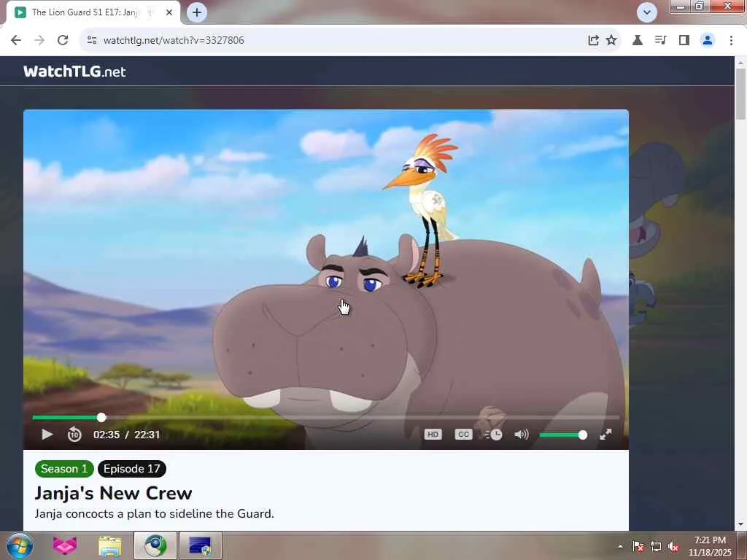Reload the current page

63,40
